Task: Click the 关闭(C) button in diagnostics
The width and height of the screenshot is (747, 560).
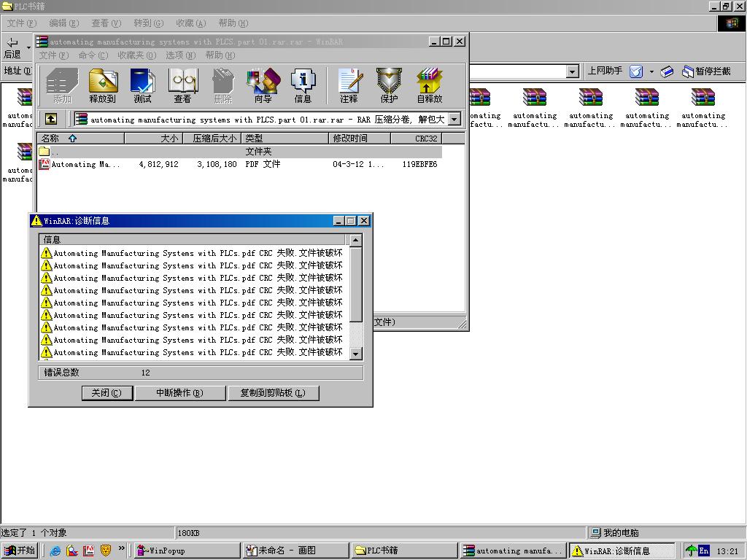Action: [x=107, y=393]
